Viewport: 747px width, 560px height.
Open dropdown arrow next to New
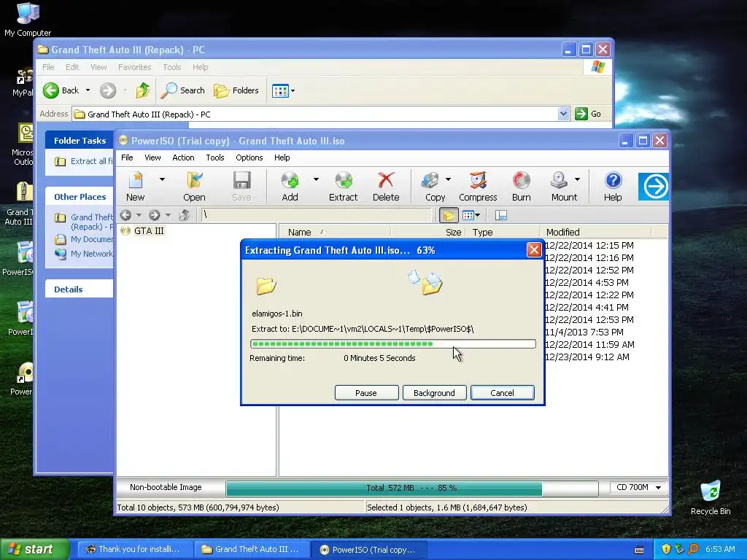click(x=162, y=179)
